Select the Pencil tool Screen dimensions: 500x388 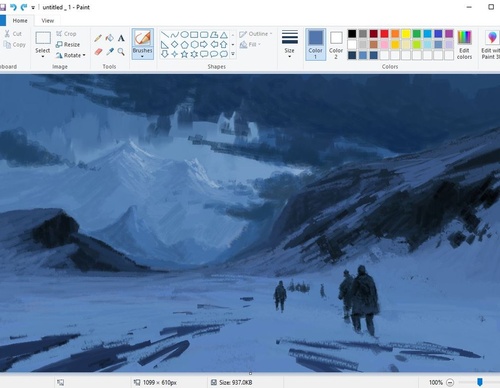(x=98, y=38)
